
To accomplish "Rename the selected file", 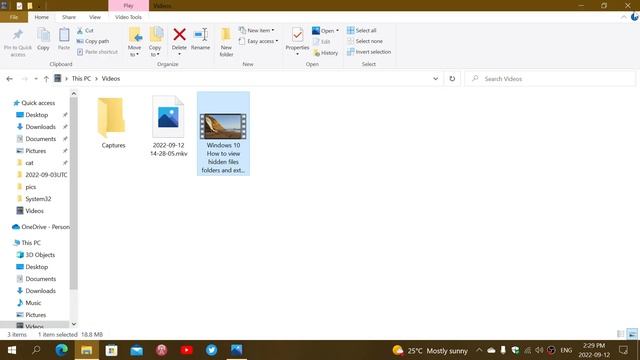I will tap(200, 40).
